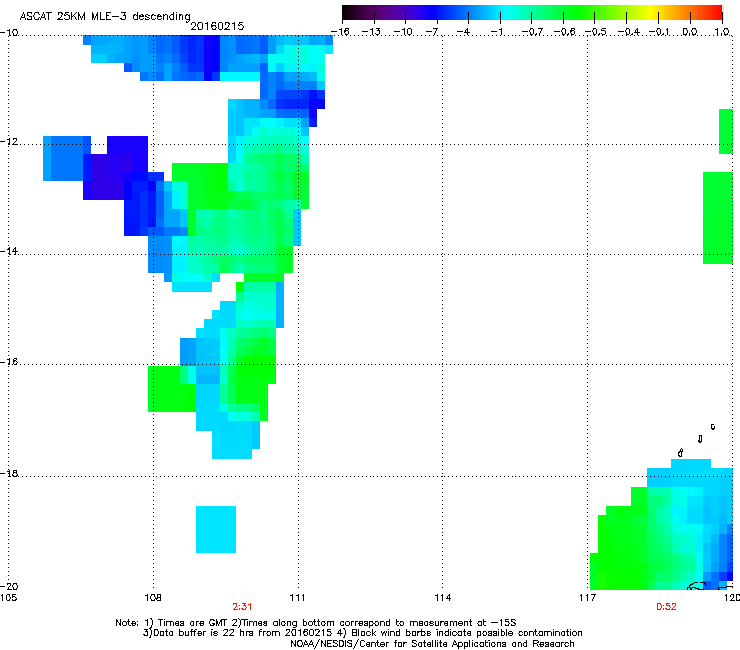
Task: Click the longitude axis label "117"
Action: 587,598
